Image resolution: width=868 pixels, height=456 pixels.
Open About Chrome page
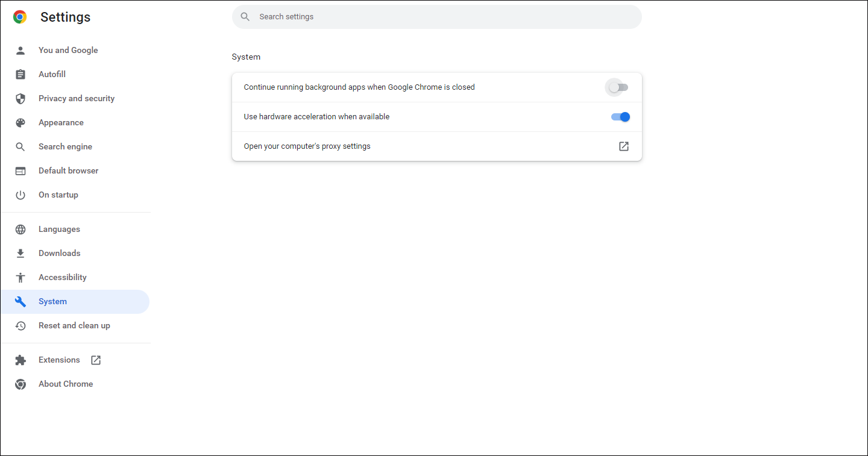[66, 384]
